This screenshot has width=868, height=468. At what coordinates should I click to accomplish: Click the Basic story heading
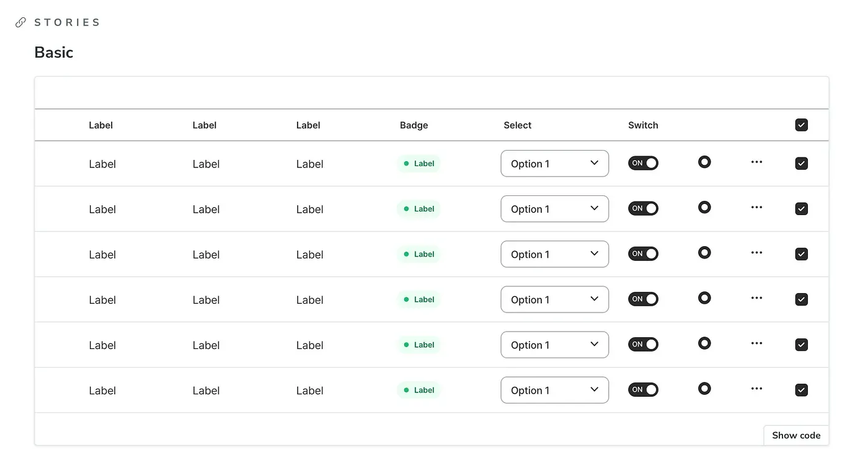click(54, 52)
